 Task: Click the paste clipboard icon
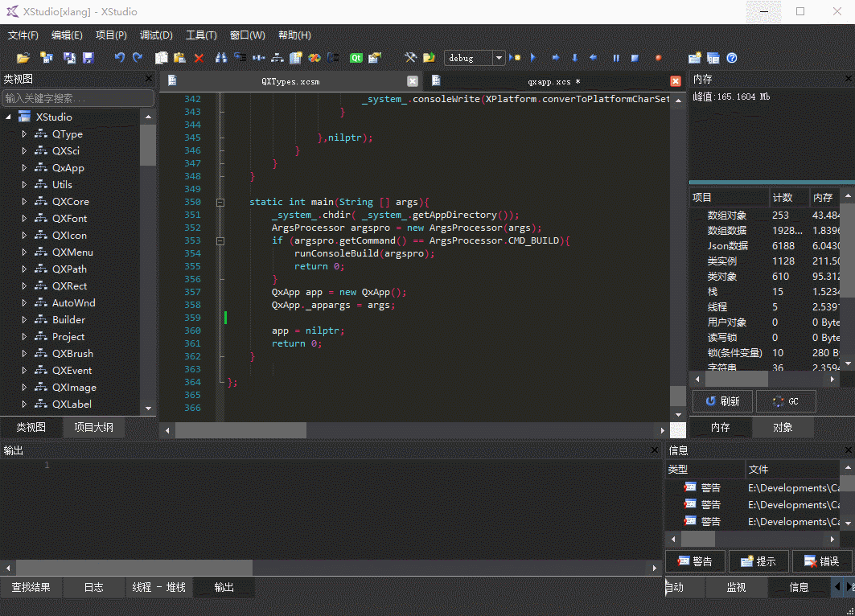pyautogui.click(x=179, y=58)
